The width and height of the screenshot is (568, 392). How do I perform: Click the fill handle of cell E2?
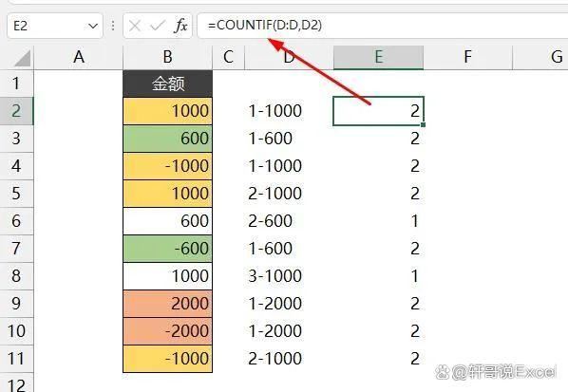click(423, 125)
